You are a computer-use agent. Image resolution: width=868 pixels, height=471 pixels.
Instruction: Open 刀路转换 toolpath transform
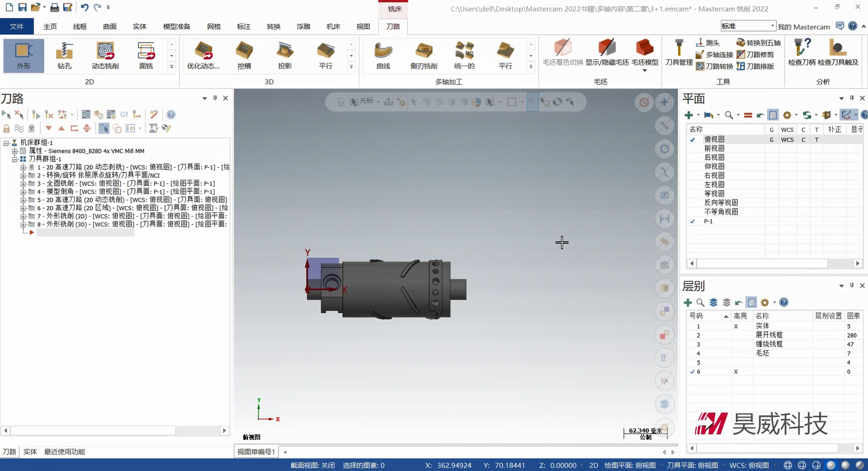point(714,66)
